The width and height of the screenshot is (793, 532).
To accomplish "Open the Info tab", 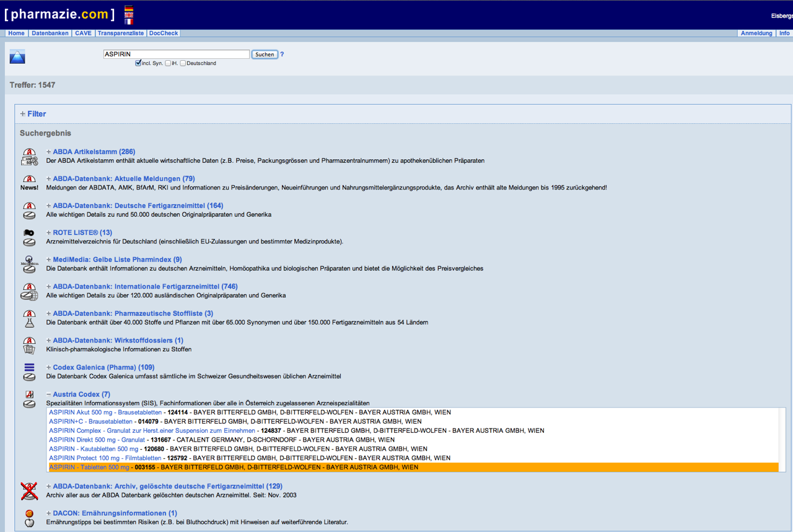I will coord(784,33).
